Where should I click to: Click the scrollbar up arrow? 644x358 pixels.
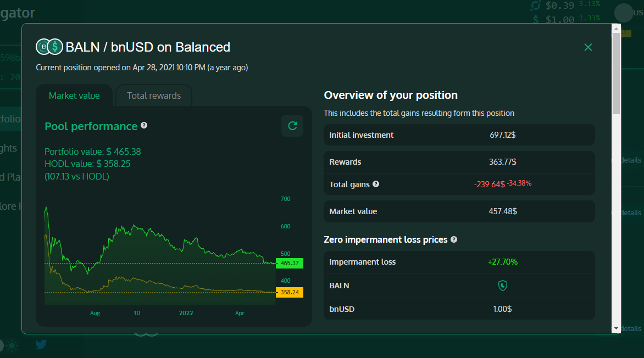pyautogui.click(x=616, y=28)
